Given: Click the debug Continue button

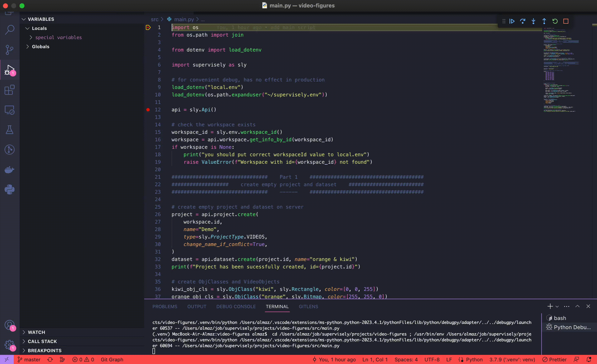Looking at the screenshot, I should point(512,21).
